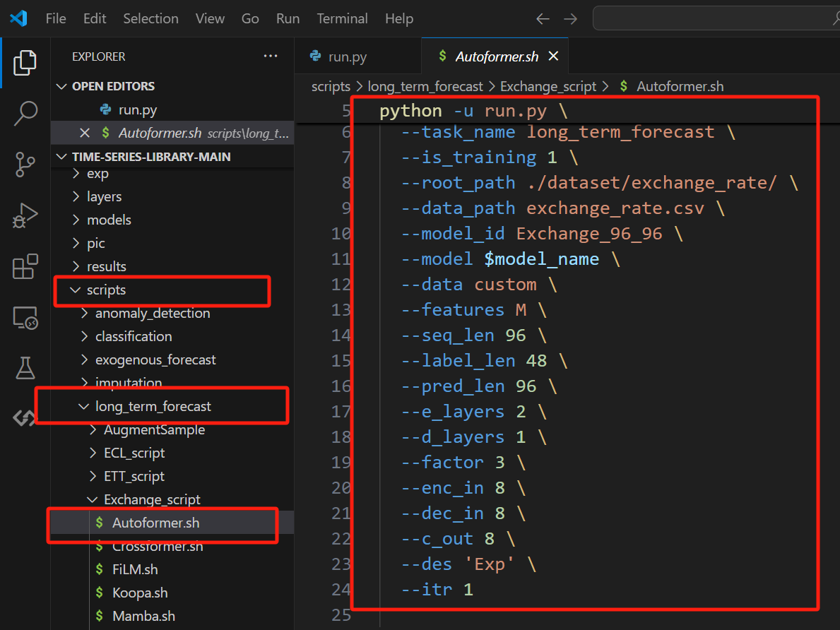Viewport: 840px width, 630px height.
Task: Open the Run menu
Action: click(288, 19)
